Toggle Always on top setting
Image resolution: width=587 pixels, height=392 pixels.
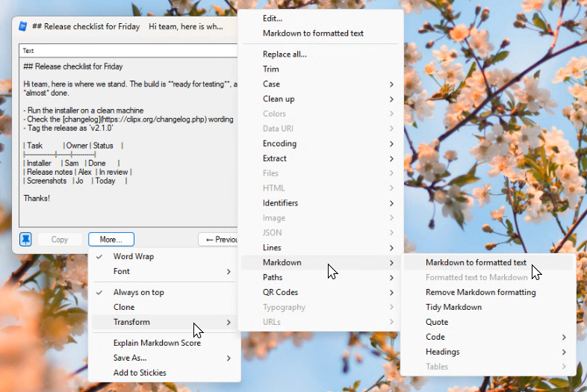pyautogui.click(x=164, y=293)
